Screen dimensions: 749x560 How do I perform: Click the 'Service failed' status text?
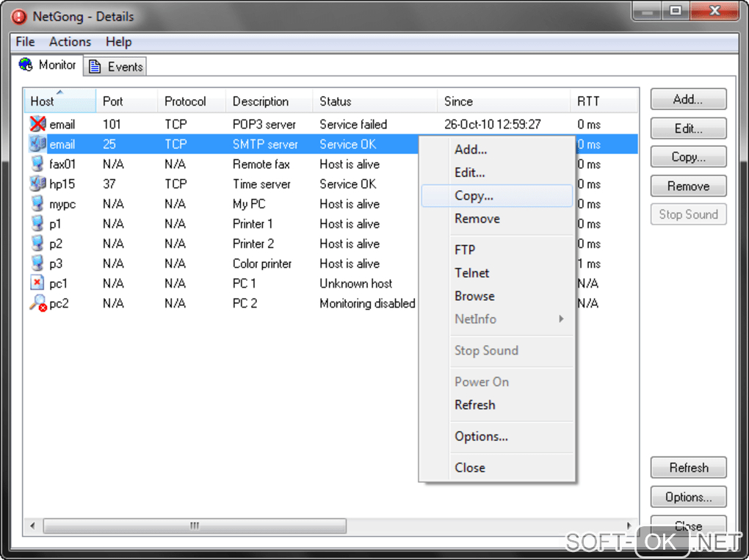353,124
